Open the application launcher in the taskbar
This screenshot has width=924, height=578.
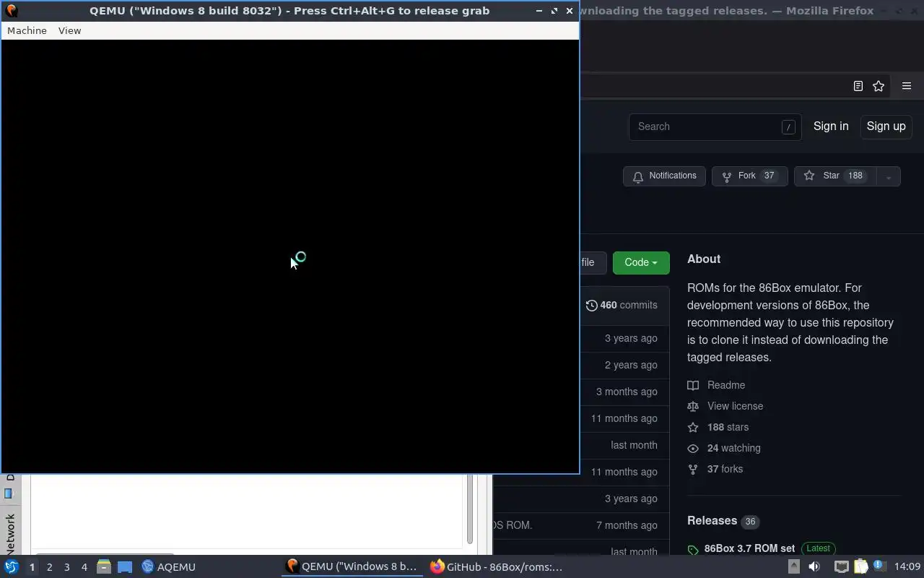pos(12,566)
